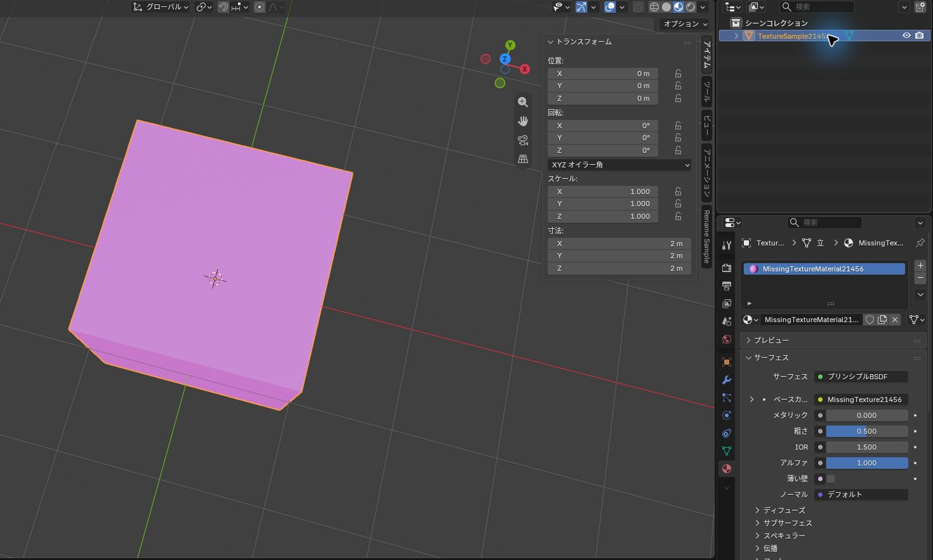
Task: Switch to the ツール sidebar tab
Action: 706,91
